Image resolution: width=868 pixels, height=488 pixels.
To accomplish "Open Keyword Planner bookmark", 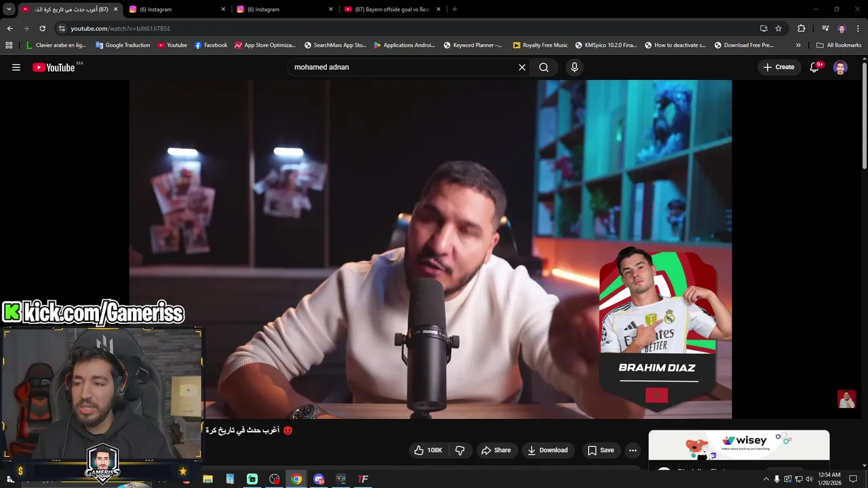I will (x=473, y=45).
